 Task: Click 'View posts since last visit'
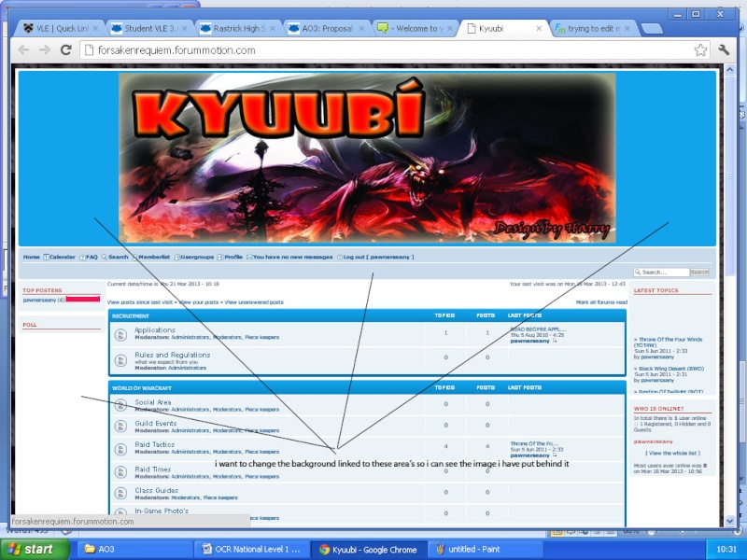(x=140, y=302)
